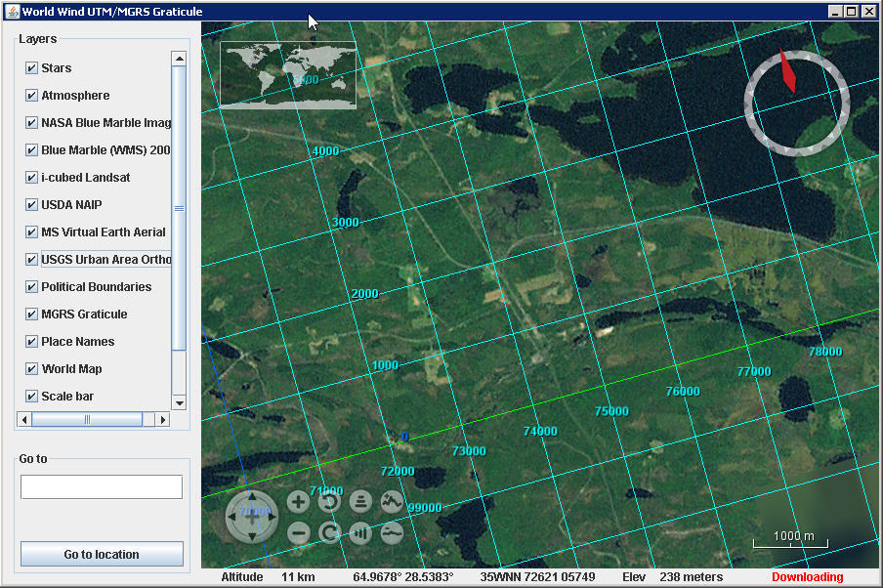Click the tilt view up icon
This screenshot has width=883, height=588.
click(359, 501)
